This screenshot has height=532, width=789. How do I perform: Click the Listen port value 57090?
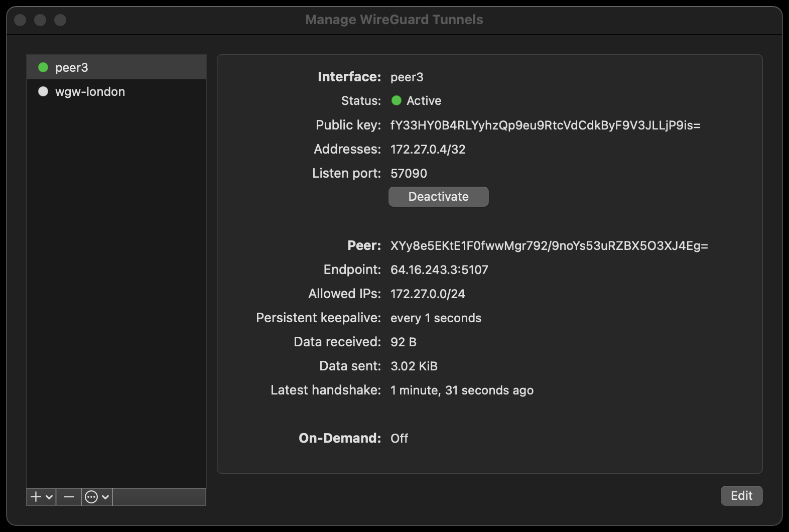[409, 173]
